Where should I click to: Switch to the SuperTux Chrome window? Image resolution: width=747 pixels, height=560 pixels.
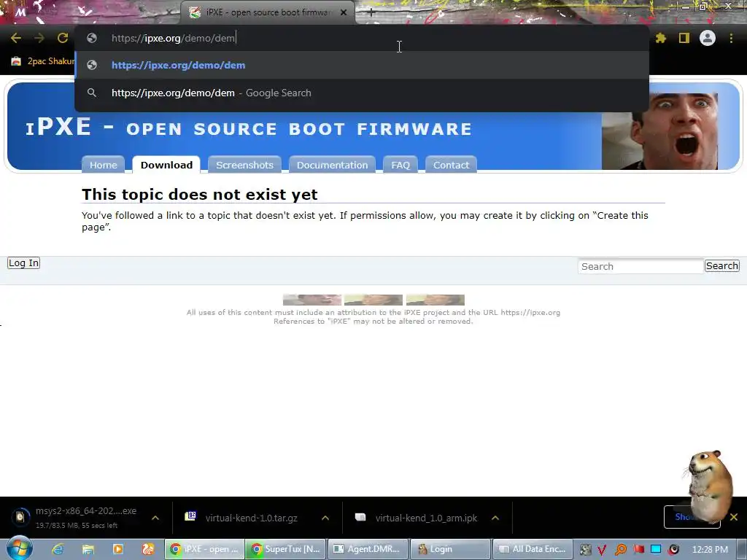click(x=286, y=549)
